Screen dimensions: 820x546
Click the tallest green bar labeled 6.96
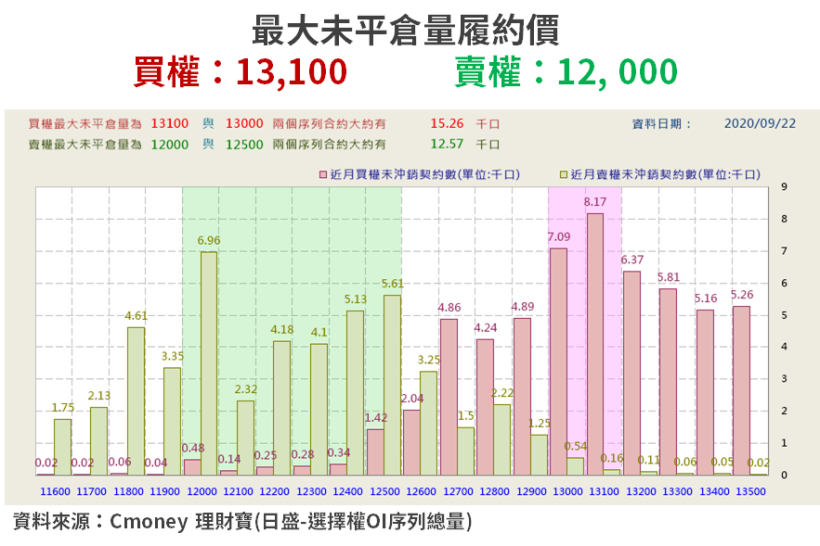click(x=209, y=363)
